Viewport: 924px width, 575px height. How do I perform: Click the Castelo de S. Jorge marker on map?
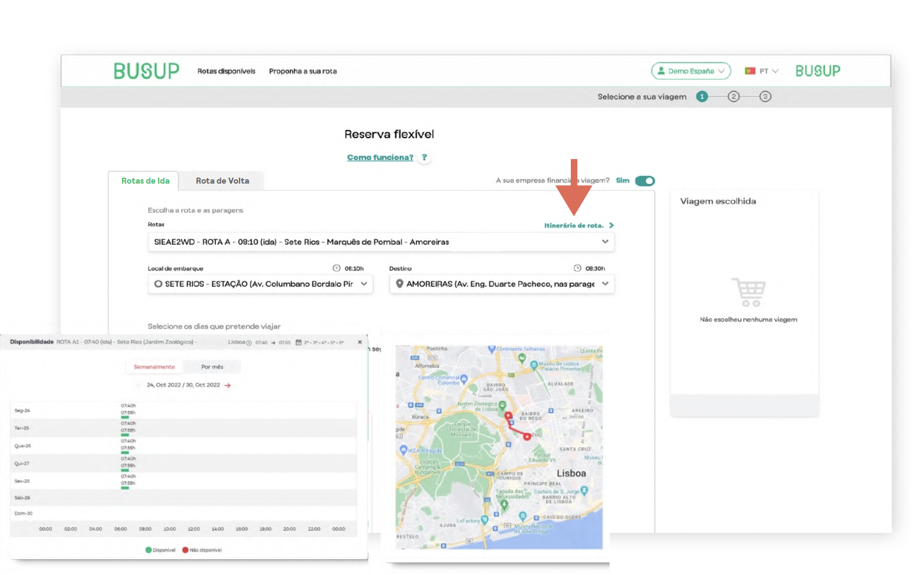[x=584, y=491]
